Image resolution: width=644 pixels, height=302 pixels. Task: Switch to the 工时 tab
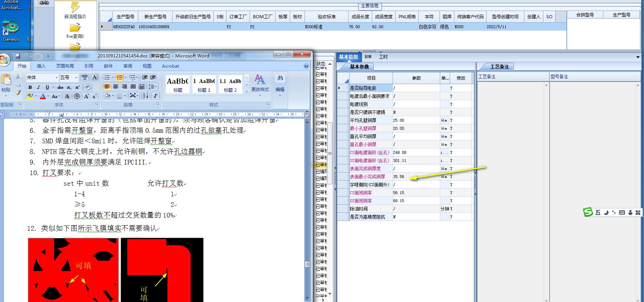pyautogui.click(x=383, y=57)
